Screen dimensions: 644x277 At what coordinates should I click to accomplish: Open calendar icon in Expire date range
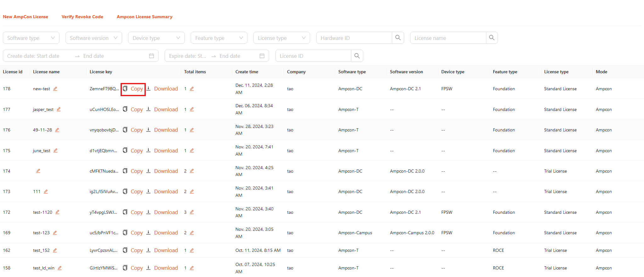pos(262,56)
